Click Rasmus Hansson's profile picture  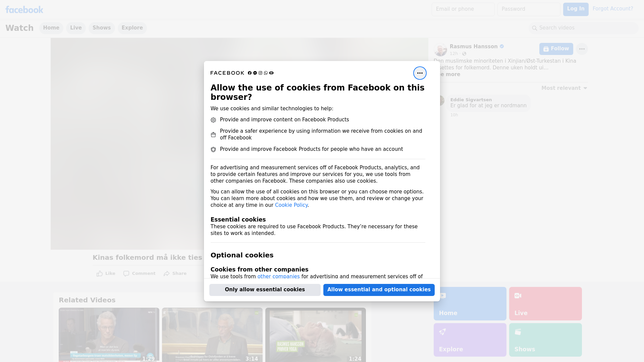pos(440,50)
